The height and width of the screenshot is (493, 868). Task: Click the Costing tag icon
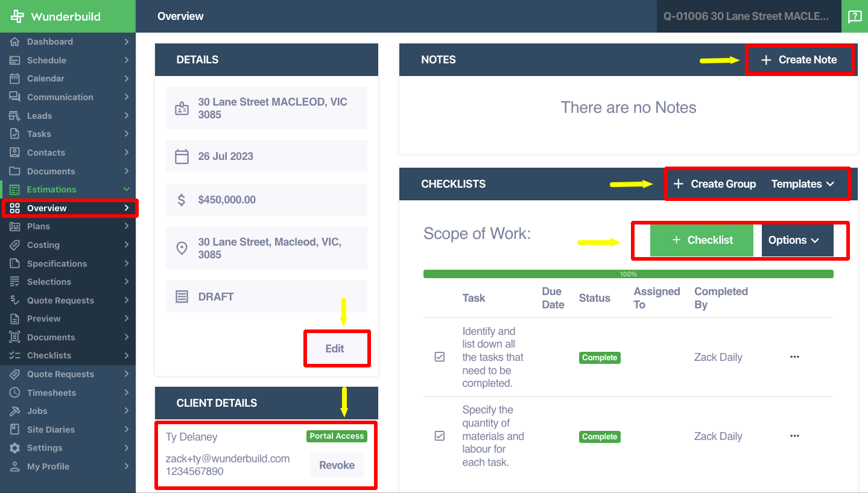tap(15, 245)
